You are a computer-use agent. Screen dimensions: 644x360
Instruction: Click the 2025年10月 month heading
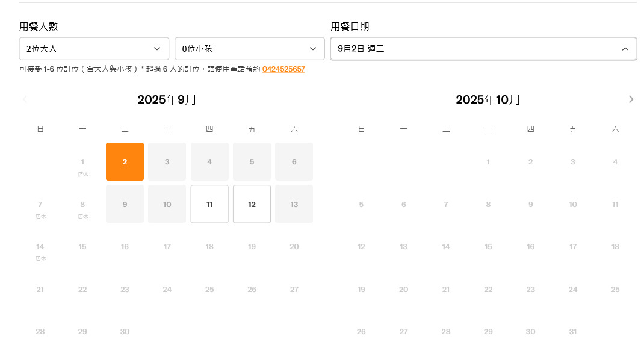coord(488,99)
